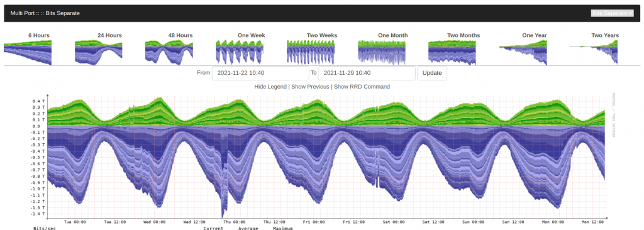Open the Bits Separate dropdown
Image resolution: width=644 pixels, height=230 pixels.
click(x=613, y=13)
